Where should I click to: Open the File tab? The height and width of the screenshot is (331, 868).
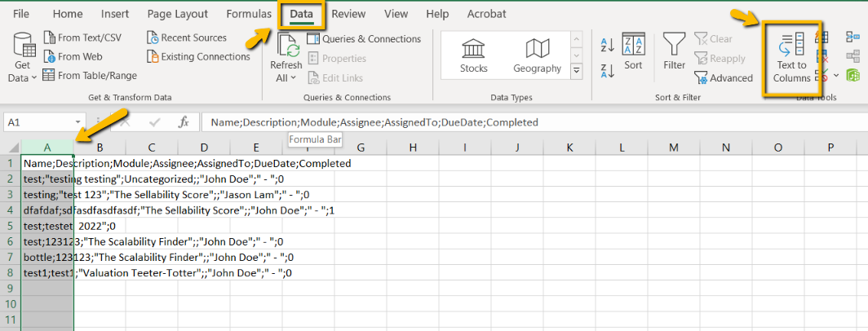(21, 14)
